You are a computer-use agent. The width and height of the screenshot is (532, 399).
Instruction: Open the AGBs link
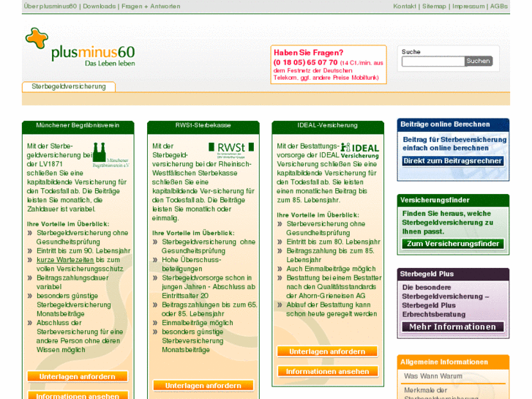[x=499, y=6]
